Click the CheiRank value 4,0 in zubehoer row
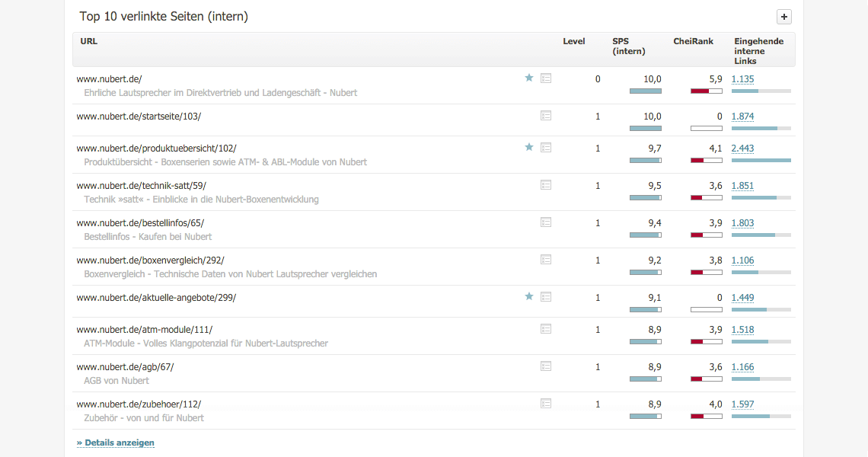The height and width of the screenshot is (457, 868). coord(716,404)
